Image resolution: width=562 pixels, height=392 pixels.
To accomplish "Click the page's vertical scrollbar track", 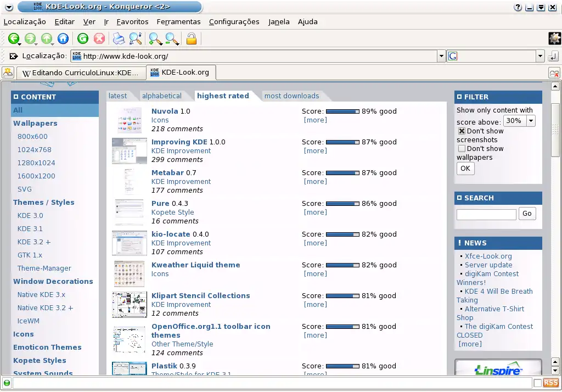I will coord(555,247).
